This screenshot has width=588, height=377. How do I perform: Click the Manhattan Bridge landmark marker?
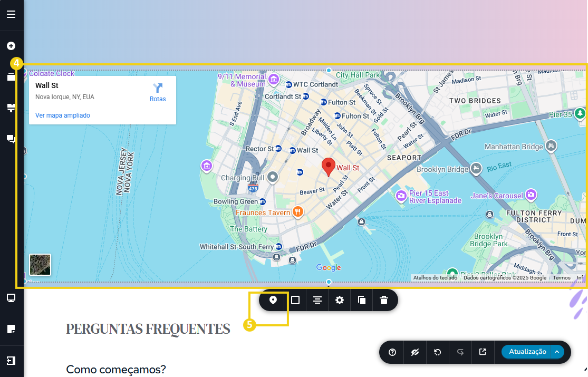click(551, 146)
